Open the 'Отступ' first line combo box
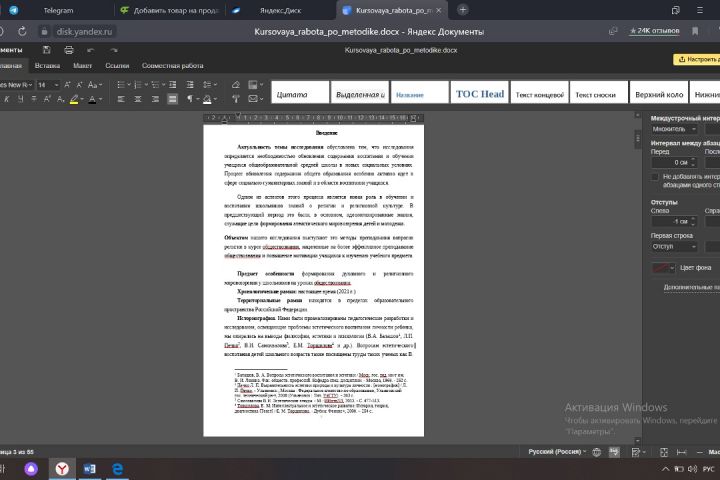The width and height of the screenshot is (720, 480). [674, 247]
